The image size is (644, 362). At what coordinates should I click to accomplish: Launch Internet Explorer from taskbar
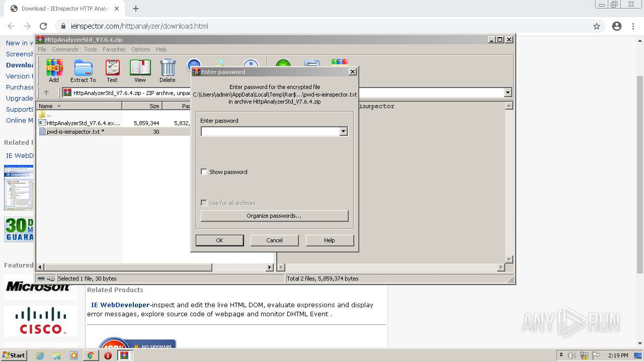pyautogui.click(x=40, y=355)
